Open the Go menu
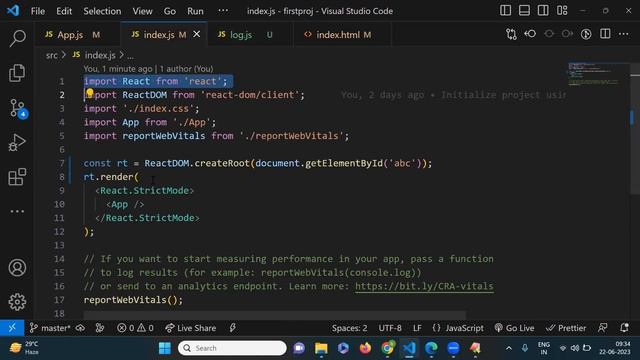 click(169, 11)
